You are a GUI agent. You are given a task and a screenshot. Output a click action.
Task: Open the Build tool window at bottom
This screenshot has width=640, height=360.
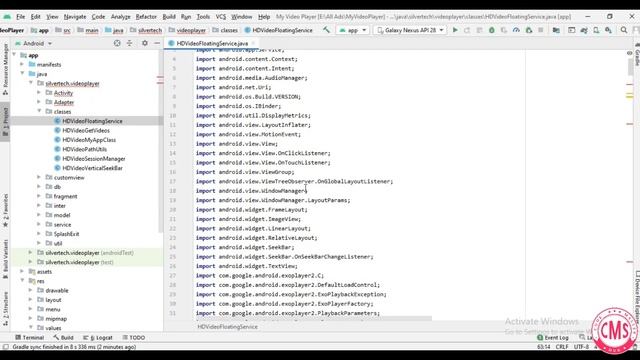[x=63, y=338]
